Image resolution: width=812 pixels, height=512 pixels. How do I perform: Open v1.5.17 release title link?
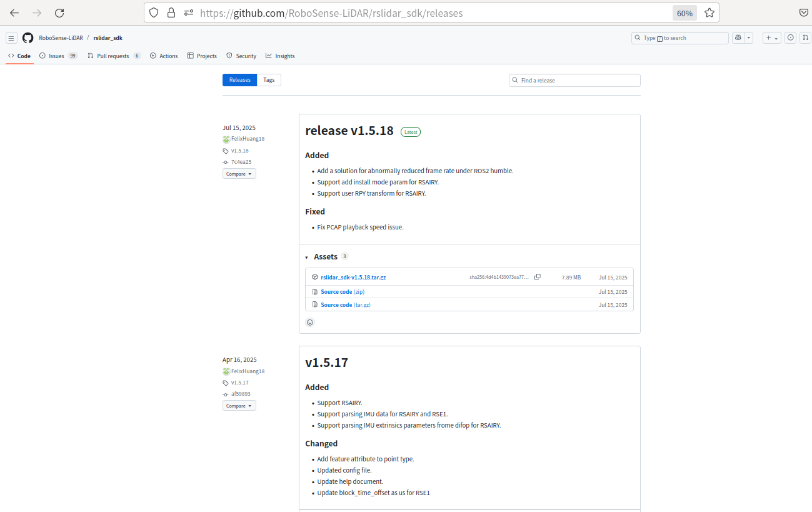[x=327, y=363]
